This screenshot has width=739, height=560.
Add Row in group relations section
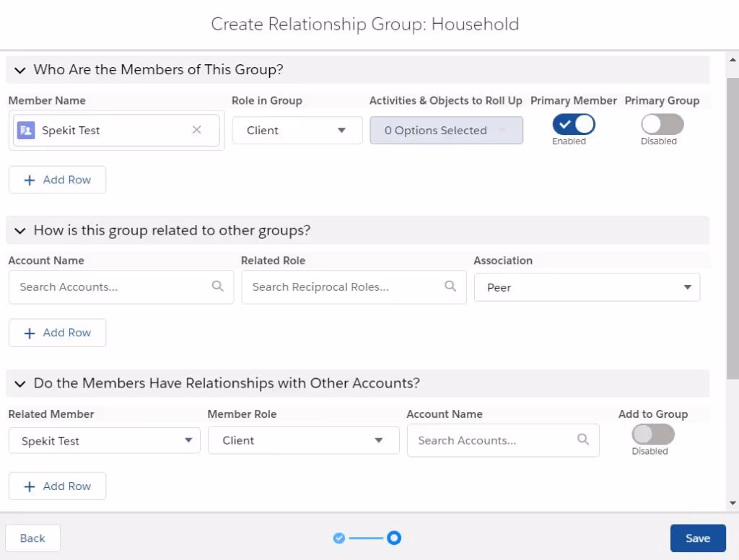point(57,333)
